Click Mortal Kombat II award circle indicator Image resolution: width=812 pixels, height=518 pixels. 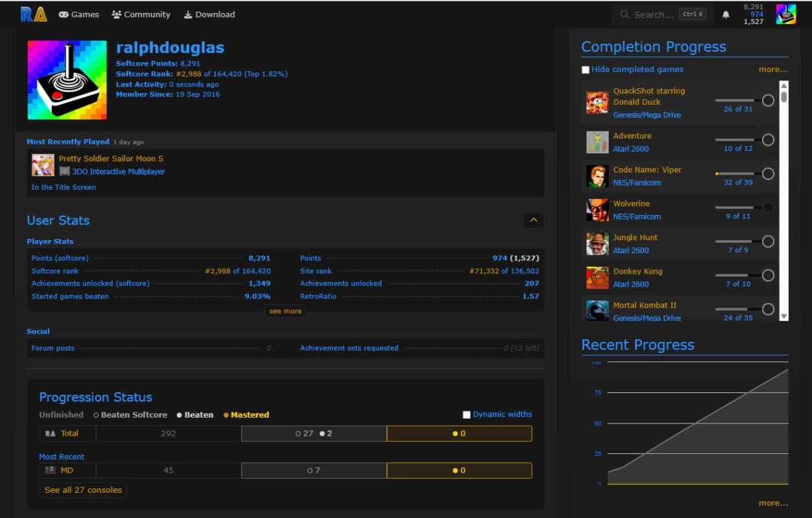coord(768,310)
